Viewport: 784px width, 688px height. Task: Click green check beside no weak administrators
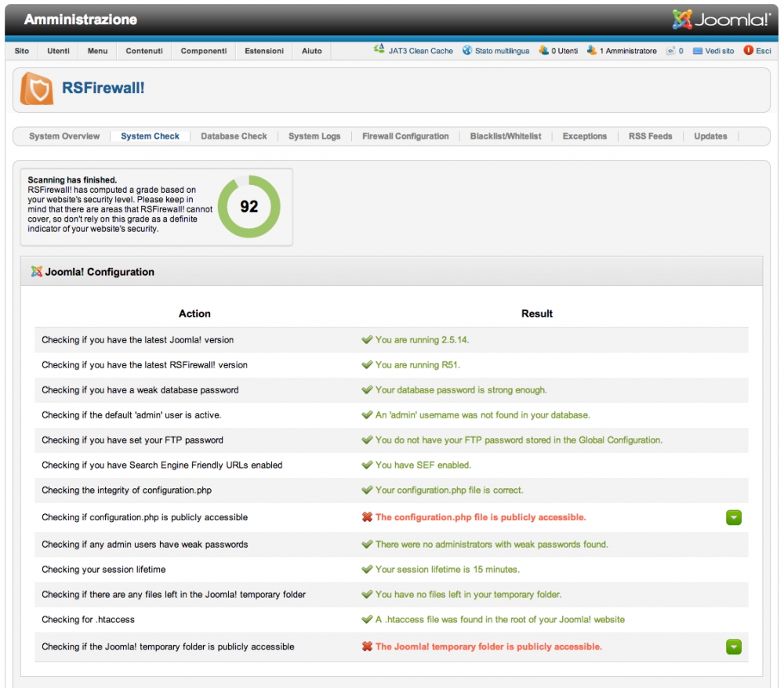367,544
